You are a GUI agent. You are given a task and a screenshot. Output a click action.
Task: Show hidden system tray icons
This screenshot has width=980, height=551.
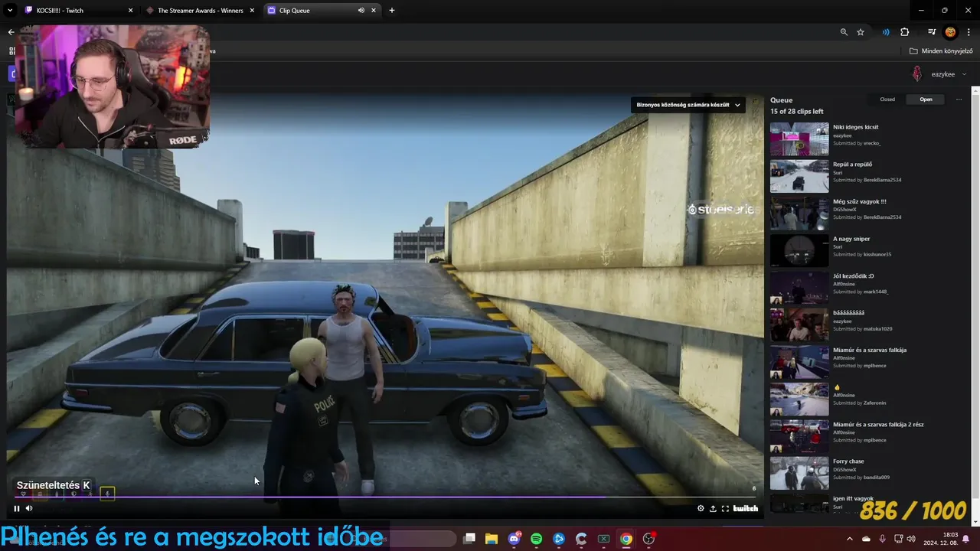tap(850, 539)
